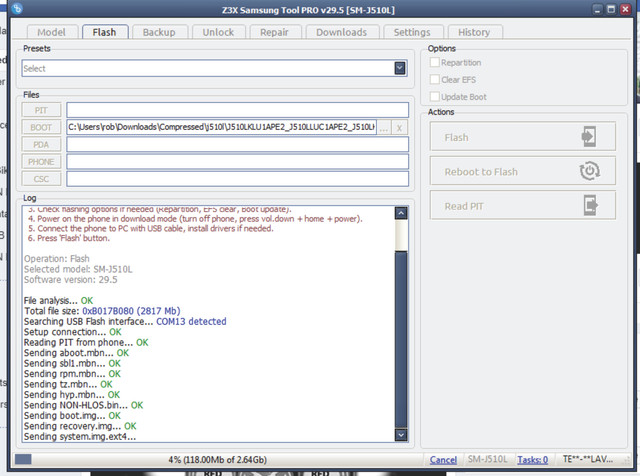This screenshot has width=640, height=476.
Task: Switch to the Downloads tab
Action: coord(342,32)
